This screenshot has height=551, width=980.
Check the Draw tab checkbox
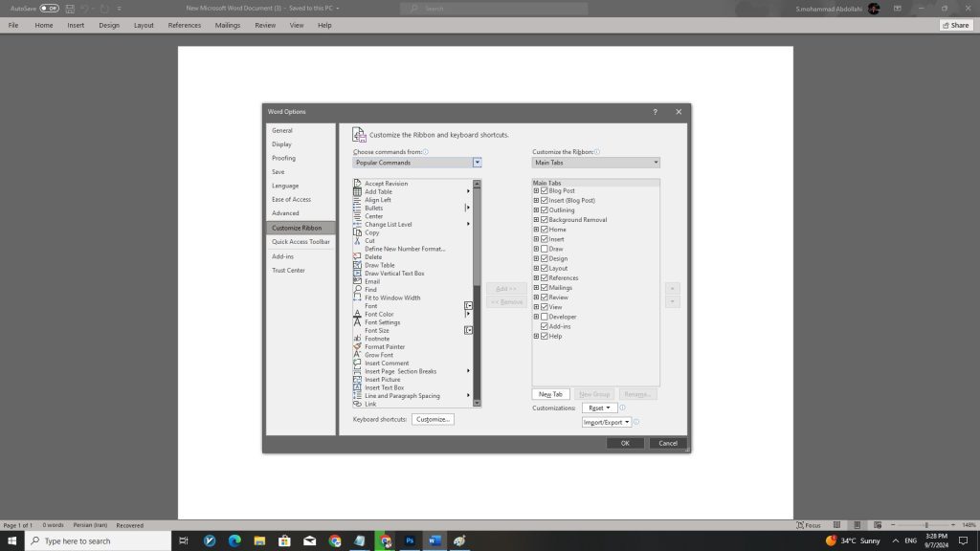[x=545, y=249]
